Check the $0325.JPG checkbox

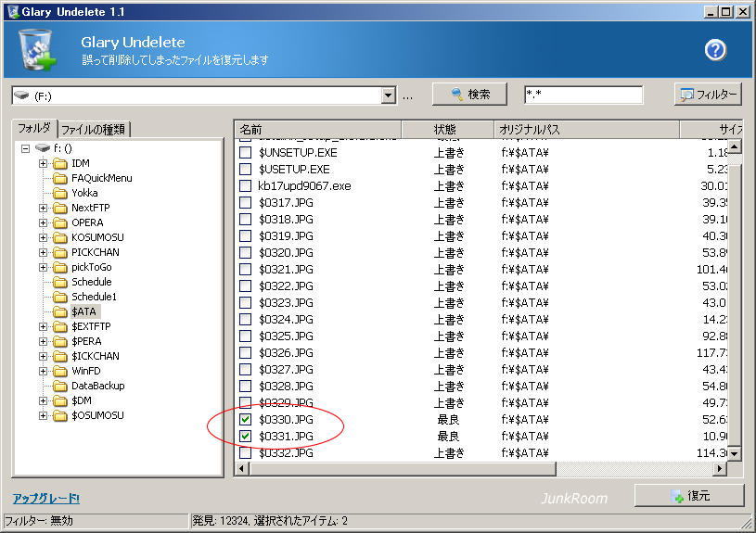[246, 336]
